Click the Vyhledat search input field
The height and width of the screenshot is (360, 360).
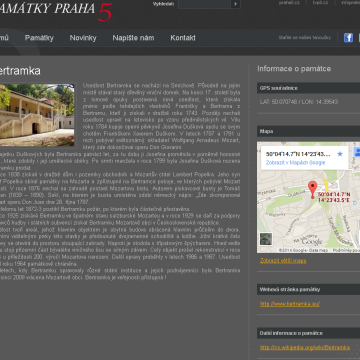tap(204, 4)
